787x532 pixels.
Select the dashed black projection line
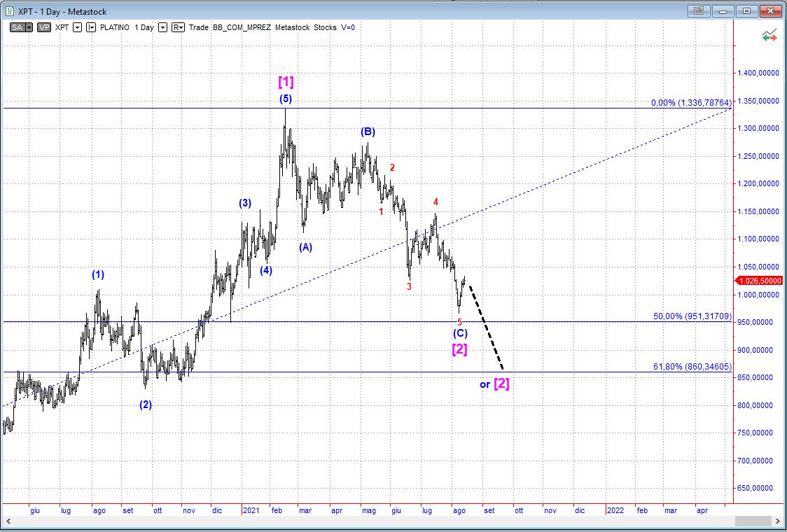[x=486, y=326]
